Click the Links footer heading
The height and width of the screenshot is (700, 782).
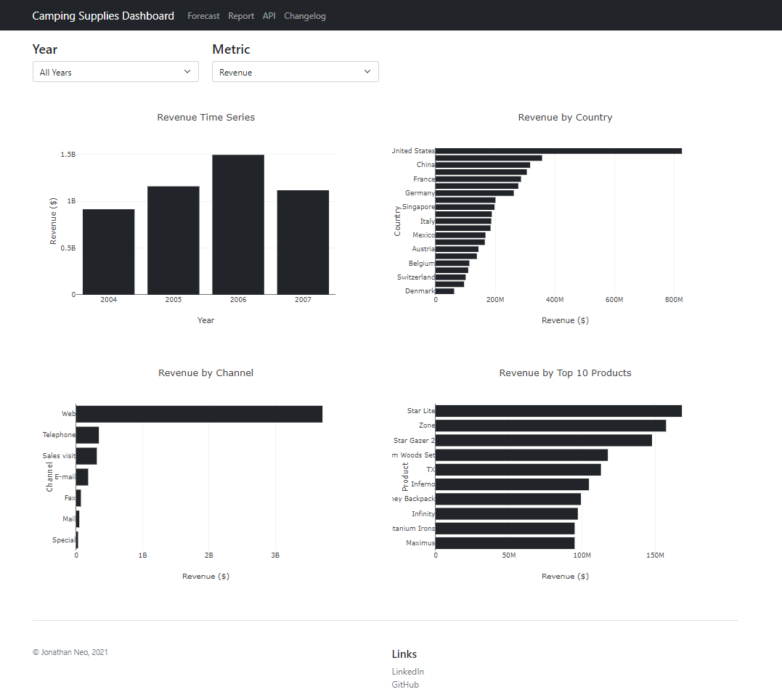(404, 654)
